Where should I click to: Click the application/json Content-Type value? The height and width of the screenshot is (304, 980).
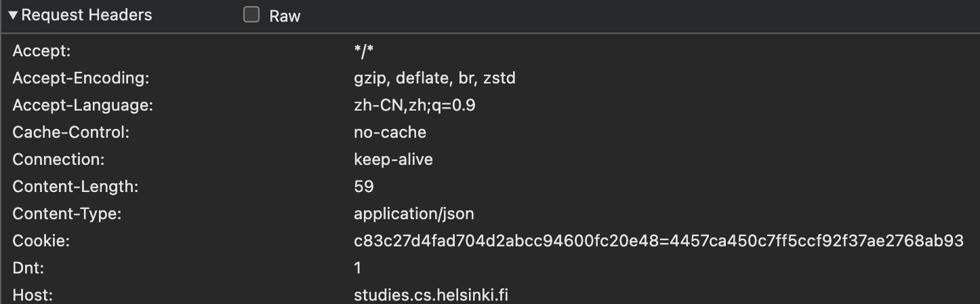click(x=414, y=214)
